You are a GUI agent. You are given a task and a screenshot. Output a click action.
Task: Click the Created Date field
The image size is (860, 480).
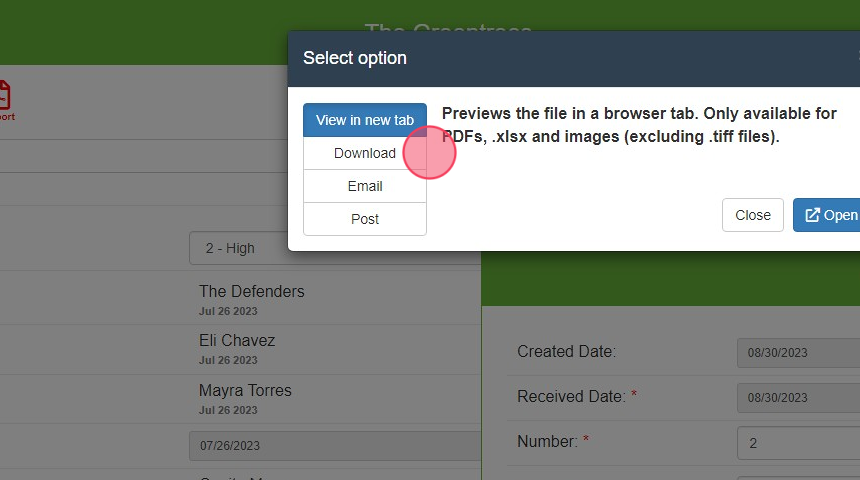(799, 353)
